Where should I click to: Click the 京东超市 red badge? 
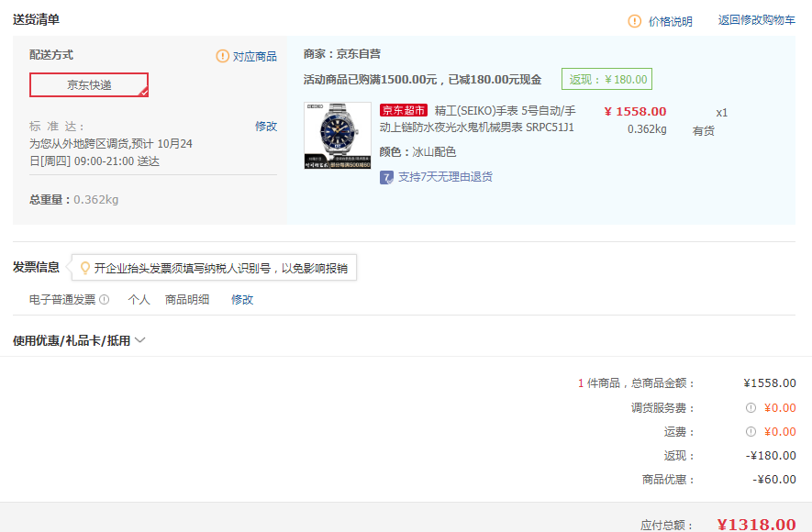click(404, 110)
